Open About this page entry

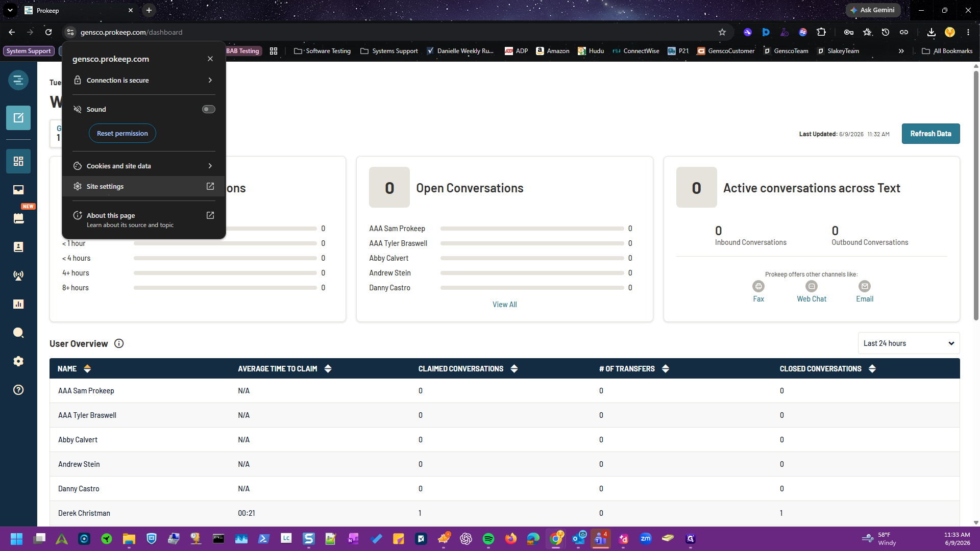pos(143,220)
